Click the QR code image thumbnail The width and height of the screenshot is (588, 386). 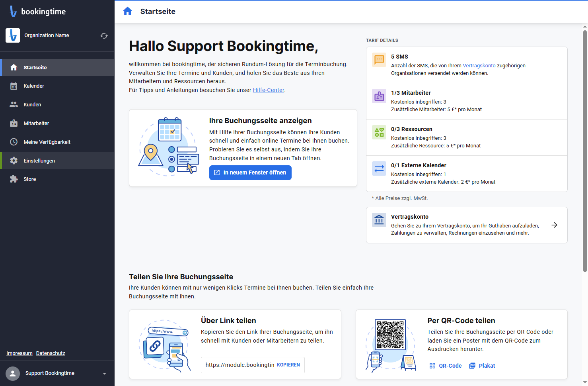coord(390,334)
